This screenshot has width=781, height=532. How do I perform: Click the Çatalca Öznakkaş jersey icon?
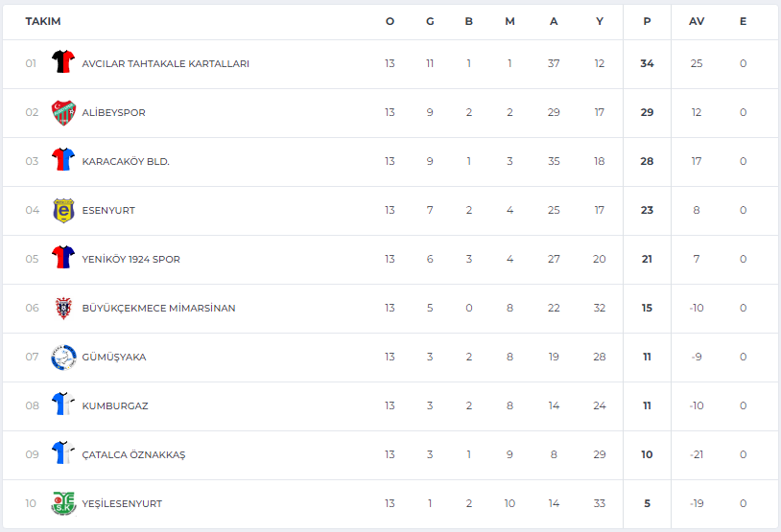point(63,452)
